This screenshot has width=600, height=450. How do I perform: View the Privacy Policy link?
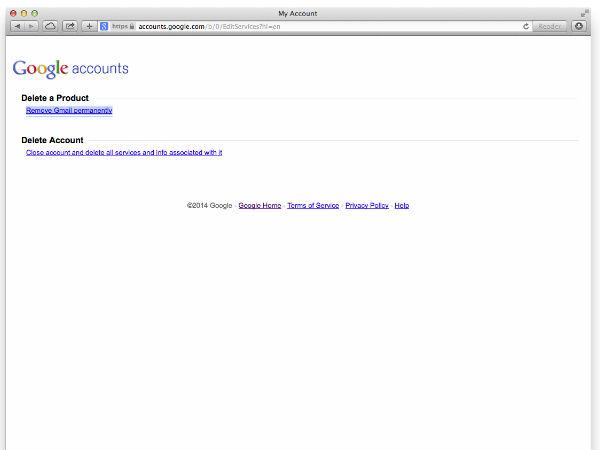[x=367, y=206]
